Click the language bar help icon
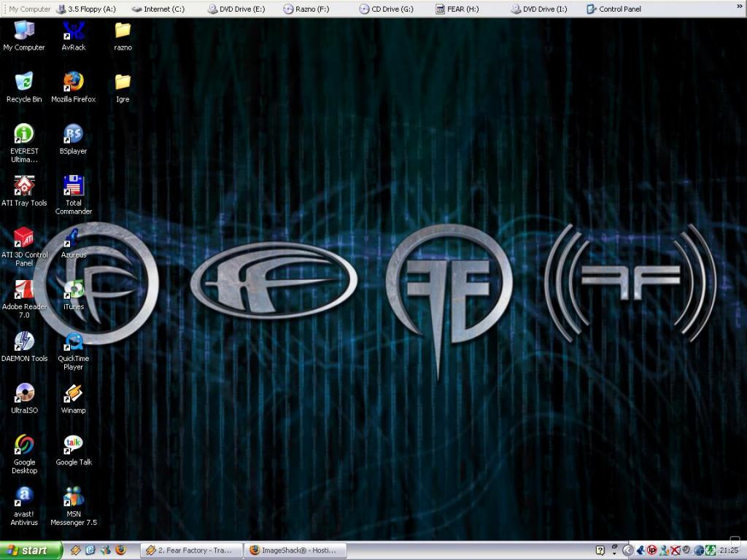747x560 pixels. (600, 551)
